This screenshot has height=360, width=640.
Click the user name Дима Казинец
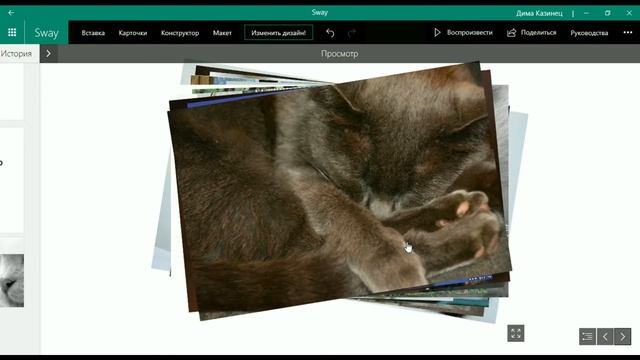click(539, 13)
